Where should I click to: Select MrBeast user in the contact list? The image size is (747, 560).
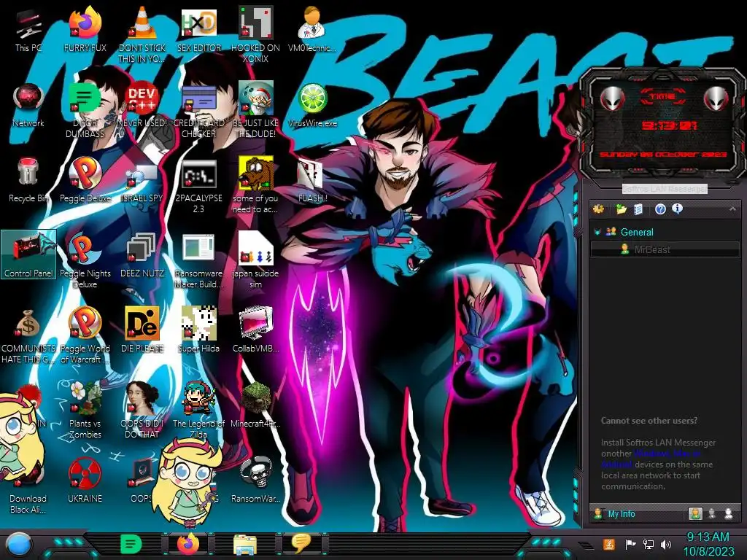click(665, 249)
